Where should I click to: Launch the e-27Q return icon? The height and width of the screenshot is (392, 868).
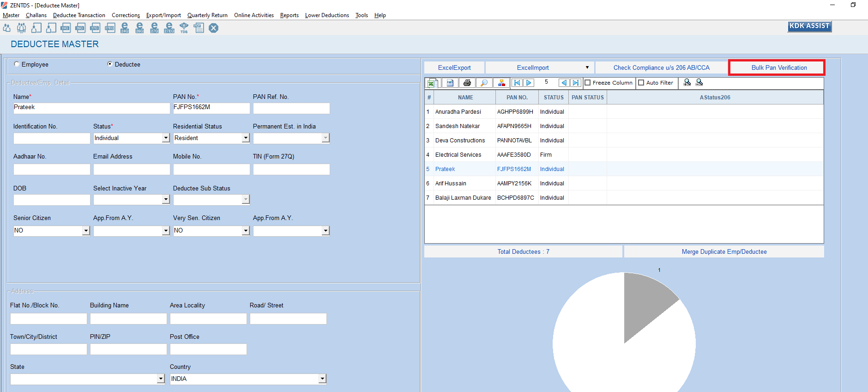pyautogui.click(x=154, y=28)
